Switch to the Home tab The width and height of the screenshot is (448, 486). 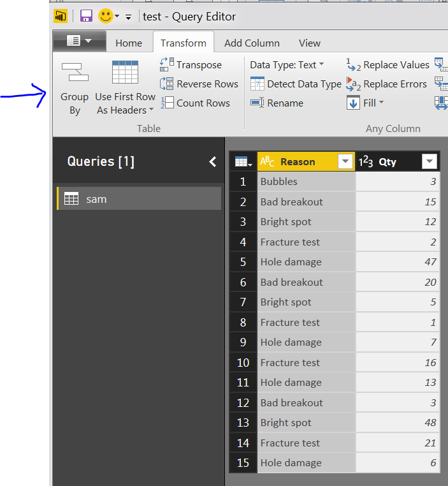(129, 43)
